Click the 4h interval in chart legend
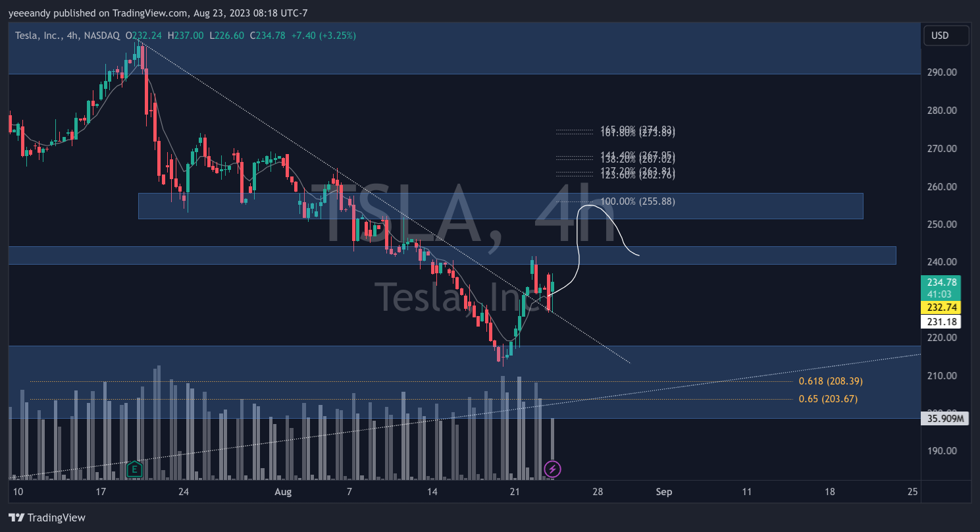Screen dimensions: 980x532 click(73, 36)
